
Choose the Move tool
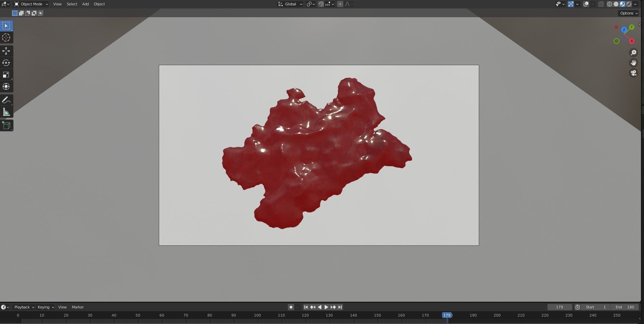(6, 51)
